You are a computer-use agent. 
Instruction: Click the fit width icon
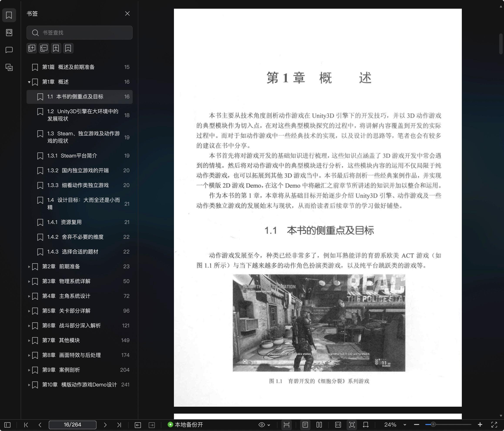coord(365,425)
